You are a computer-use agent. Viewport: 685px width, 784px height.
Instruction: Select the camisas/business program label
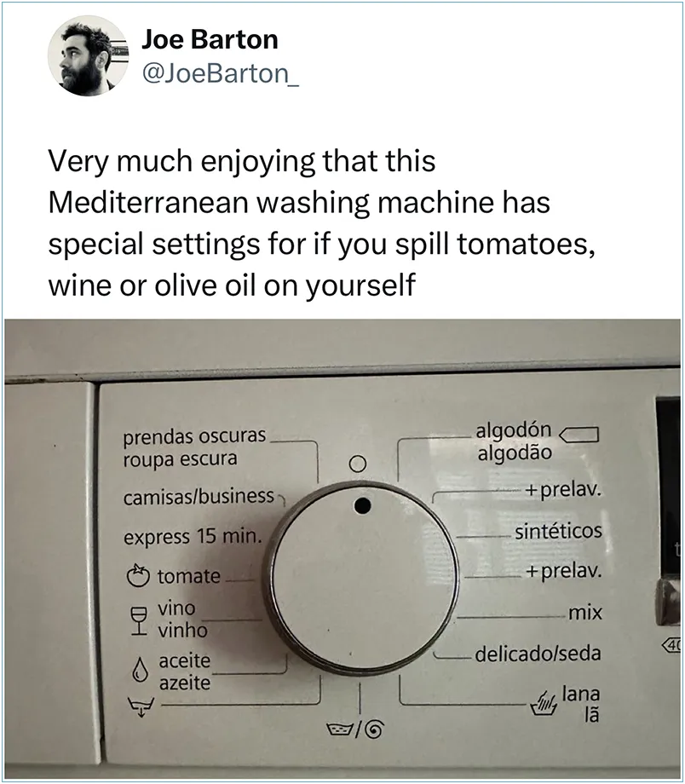199,497
